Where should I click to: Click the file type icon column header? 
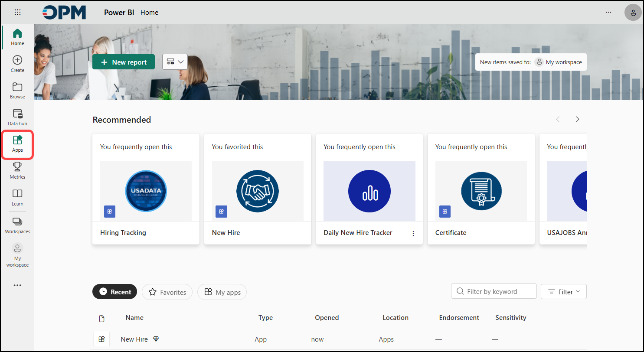[x=101, y=319]
